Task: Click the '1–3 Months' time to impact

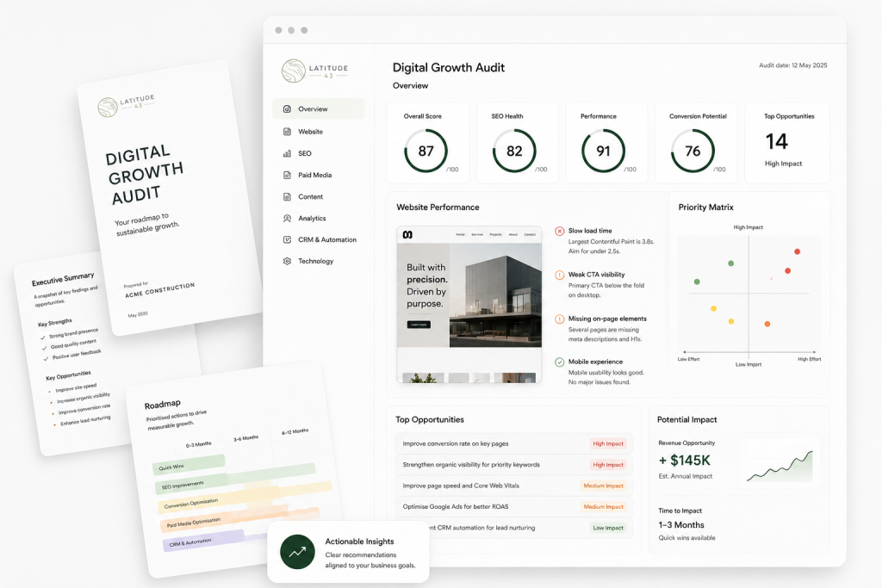Action: [x=681, y=525]
